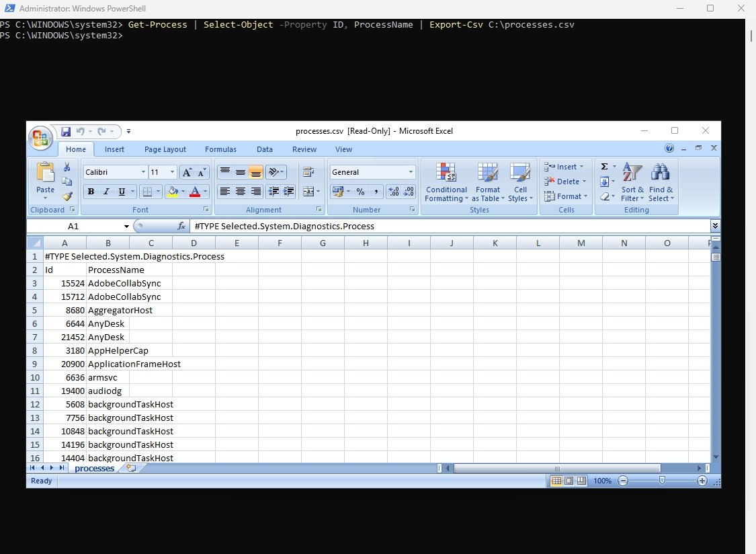Click Merge and Center icon

coord(308,192)
